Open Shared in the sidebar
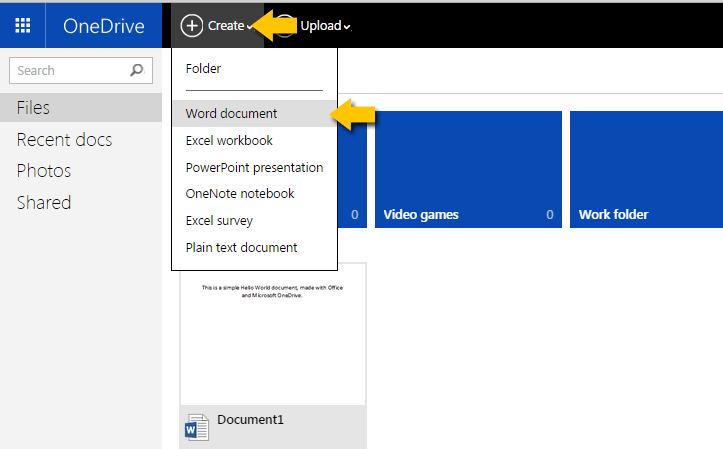The height and width of the screenshot is (449, 723). (x=44, y=203)
